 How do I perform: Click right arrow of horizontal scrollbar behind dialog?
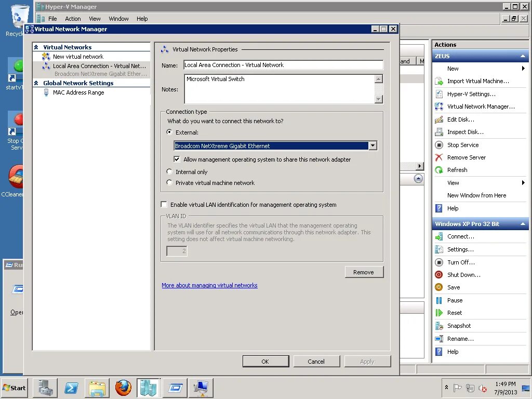420,166
